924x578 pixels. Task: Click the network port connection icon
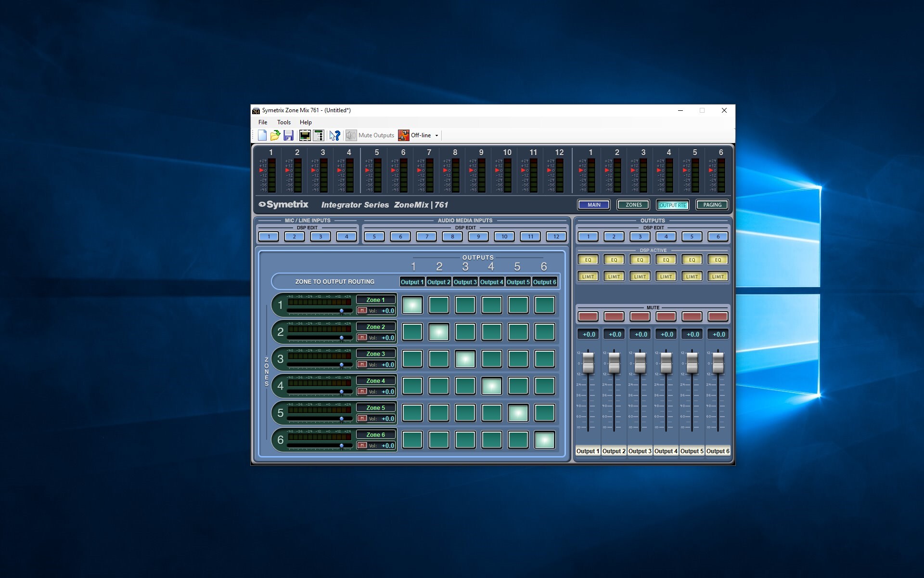click(305, 135)
